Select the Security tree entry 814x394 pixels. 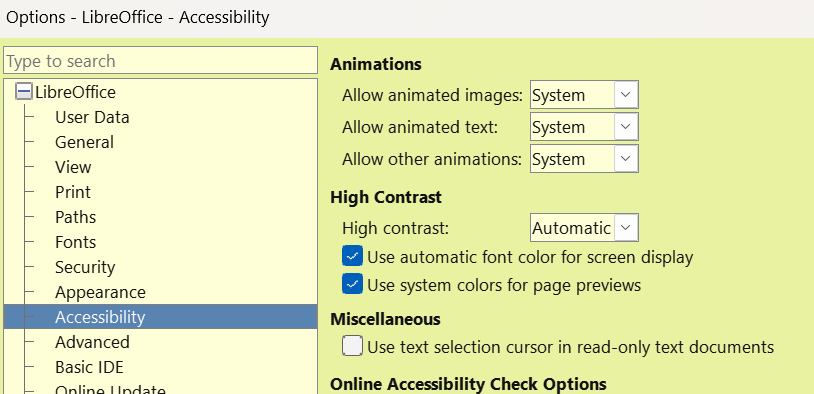85,267
